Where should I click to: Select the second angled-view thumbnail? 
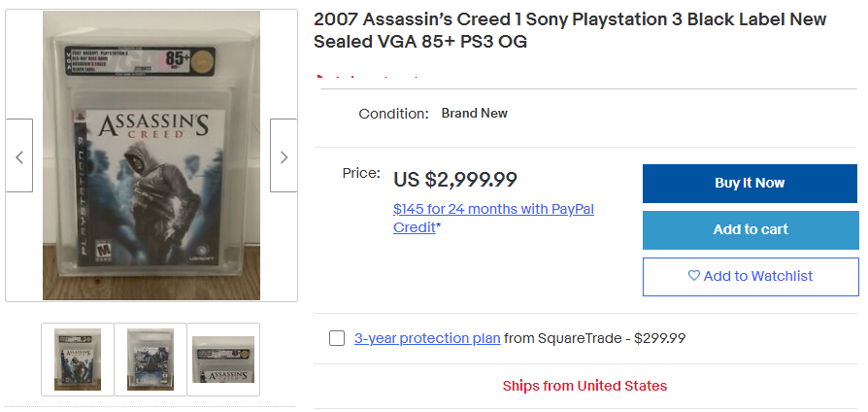150,360
